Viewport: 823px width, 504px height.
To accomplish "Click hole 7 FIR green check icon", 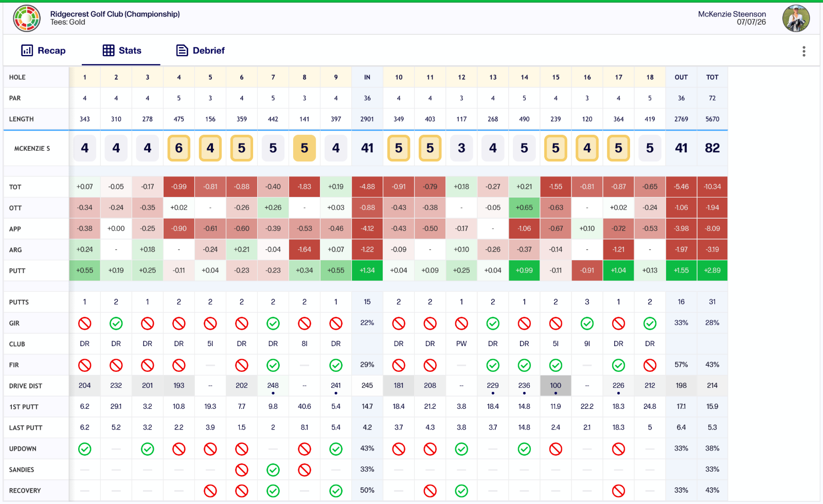I will tap(273, 365).
